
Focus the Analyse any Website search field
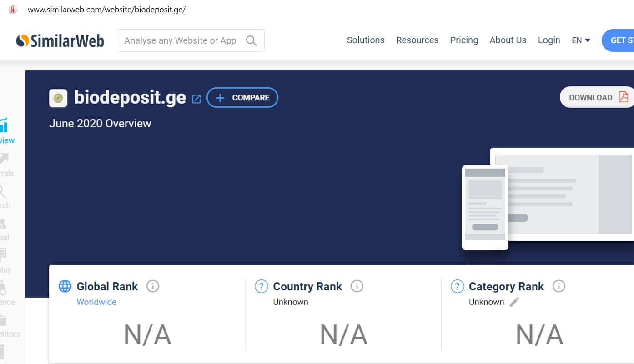click(x=191, y=40)
